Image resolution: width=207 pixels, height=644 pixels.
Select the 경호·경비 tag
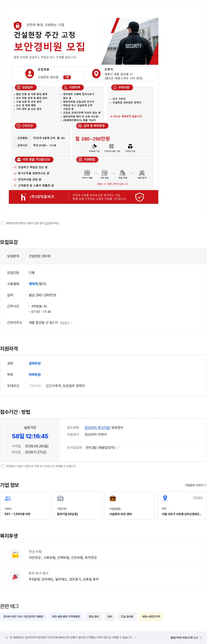click(94, 616)
